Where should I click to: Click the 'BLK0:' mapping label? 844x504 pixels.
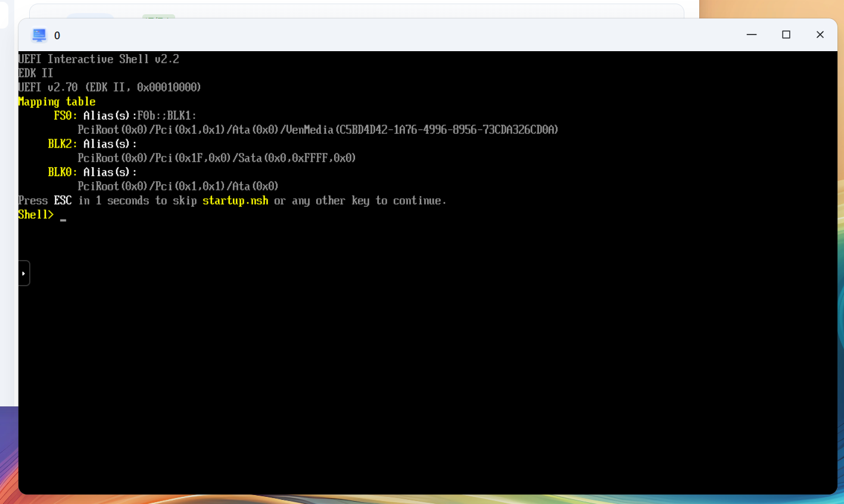click(63, 172)
